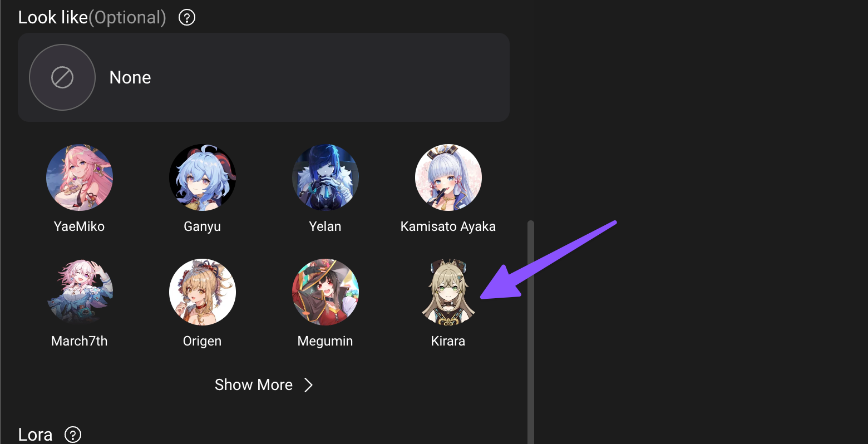Image resolution: width=868 pixels, height=444 pixels.
Task: Choose the March7th character avatar
Action: [80, 292]
